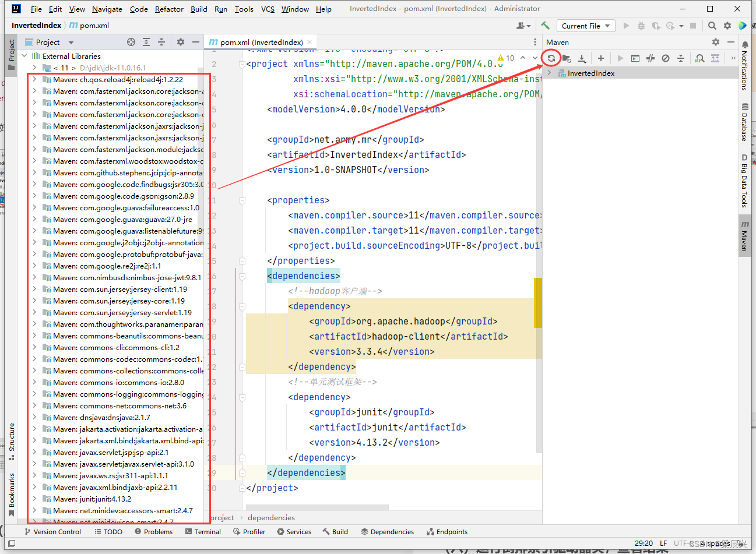Screen dimensions: 756x554
Task: Open Current File run configuration dropdown
Action: [x=586, y=26]
